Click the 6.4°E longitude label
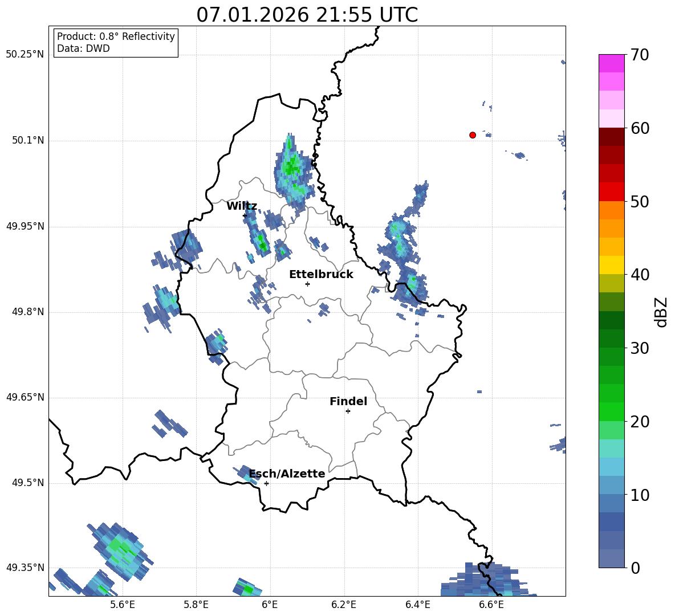The width and height of the screenshot is (675, 616). point(417,605)
